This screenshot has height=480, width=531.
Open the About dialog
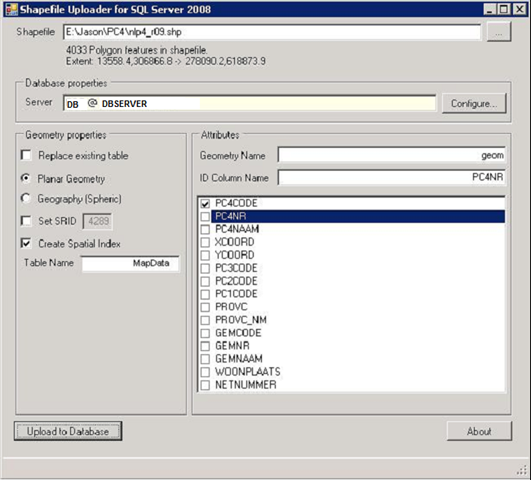click(x=479, y=431)
